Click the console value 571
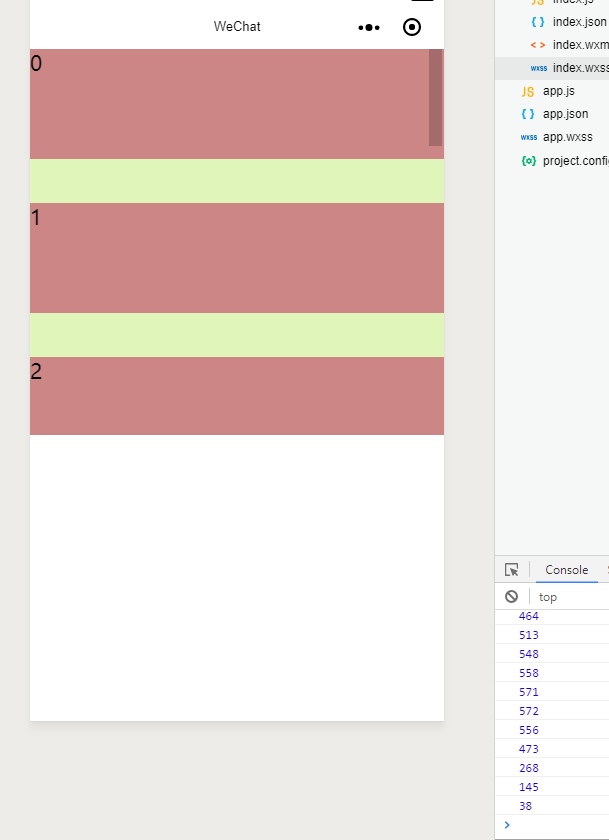Image resolution: width=609 pixels, height=840 pixels. click(529, 692)
